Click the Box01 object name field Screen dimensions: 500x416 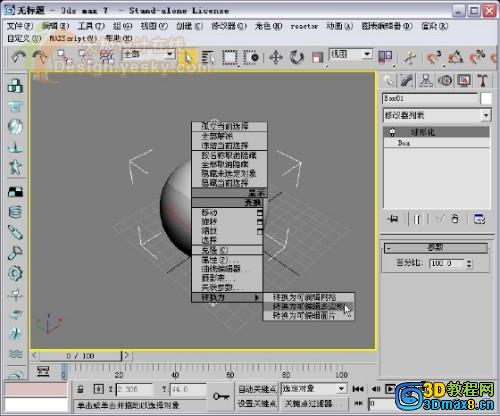click(x=430, y=99)
